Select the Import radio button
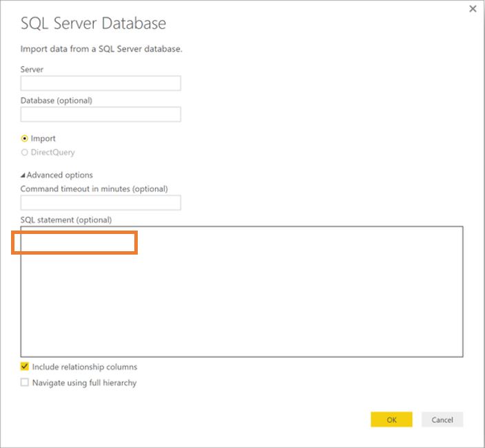Image resolution: width=485 pixels, height=448 pixels. coord(24,138)
